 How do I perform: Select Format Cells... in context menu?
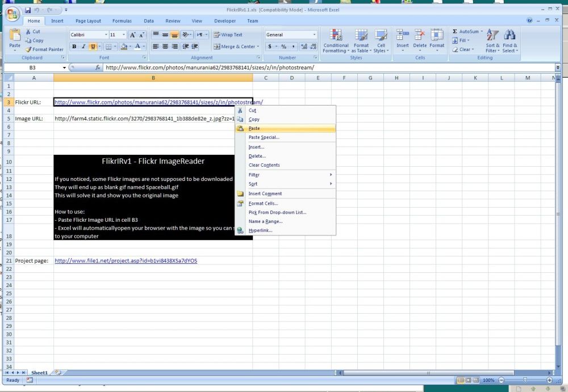(286, 204)
